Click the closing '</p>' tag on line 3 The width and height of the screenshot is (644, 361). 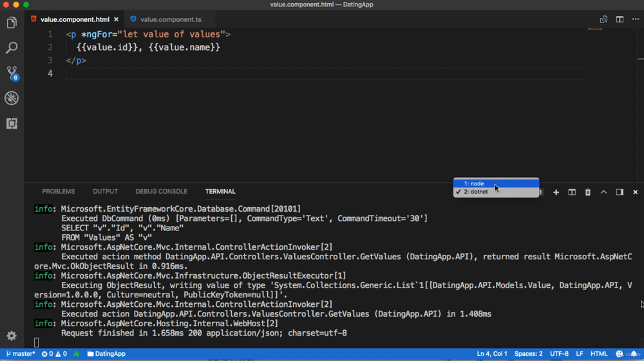click(x=76, y=60)
